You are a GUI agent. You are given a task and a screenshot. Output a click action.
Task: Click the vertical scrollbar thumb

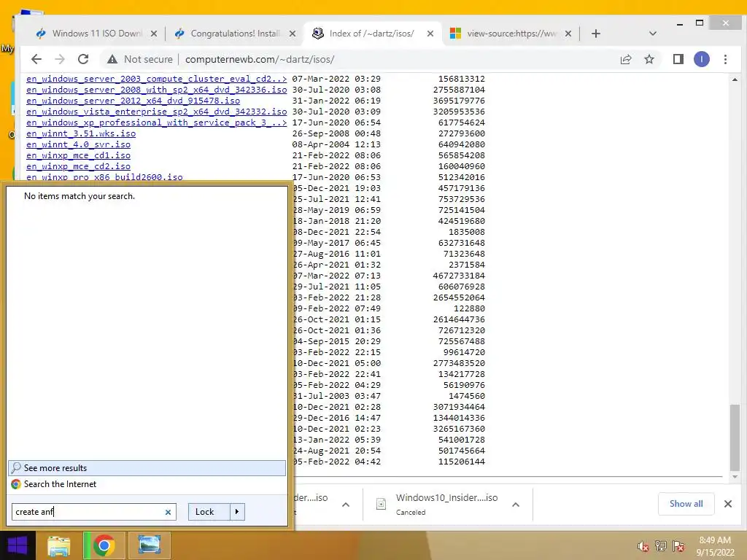pyautogui.click(x=735, y=437)
